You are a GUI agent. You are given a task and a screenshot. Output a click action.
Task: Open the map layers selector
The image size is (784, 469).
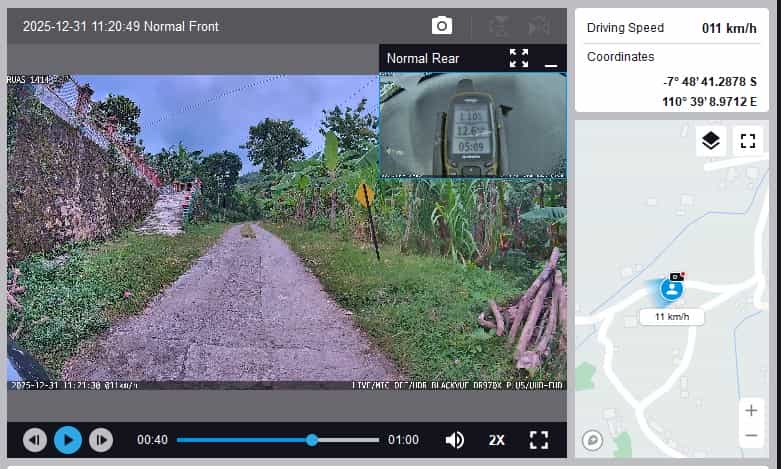click(710, 140)
